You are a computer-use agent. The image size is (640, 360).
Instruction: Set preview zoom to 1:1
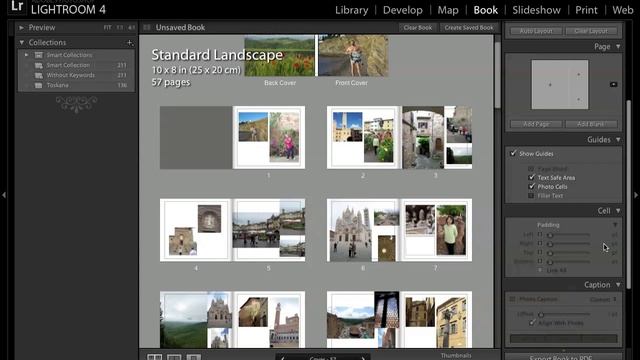coord(120,28)
